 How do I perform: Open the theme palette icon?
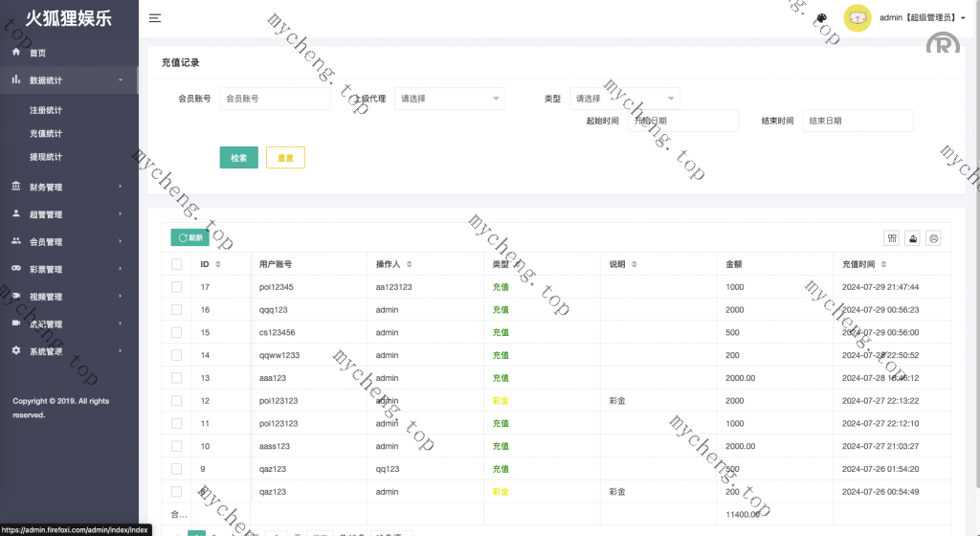[x=821, y=18]
